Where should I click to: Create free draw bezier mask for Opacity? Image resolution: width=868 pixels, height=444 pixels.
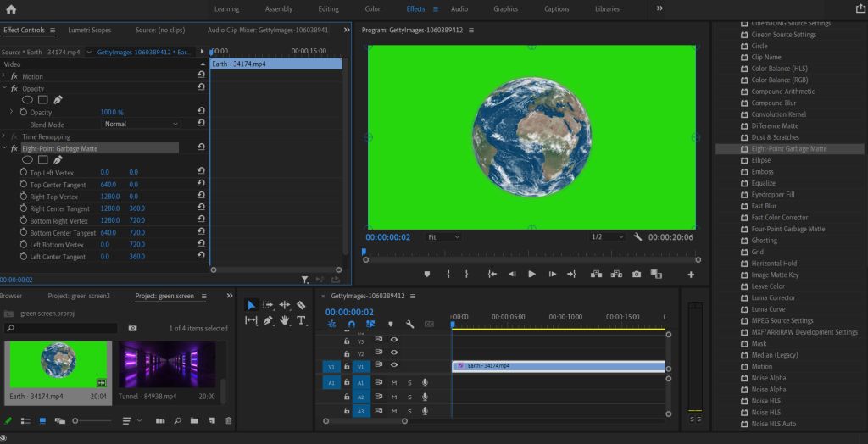pos(58,99)
